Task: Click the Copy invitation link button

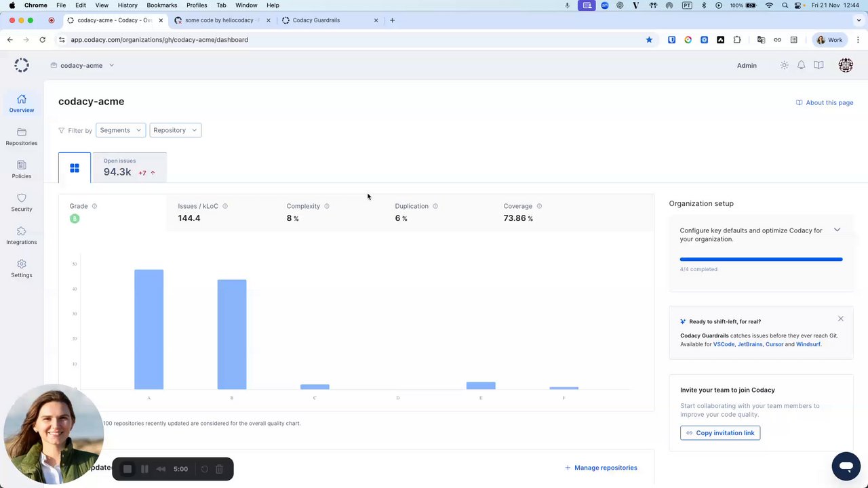Action: 720,432
